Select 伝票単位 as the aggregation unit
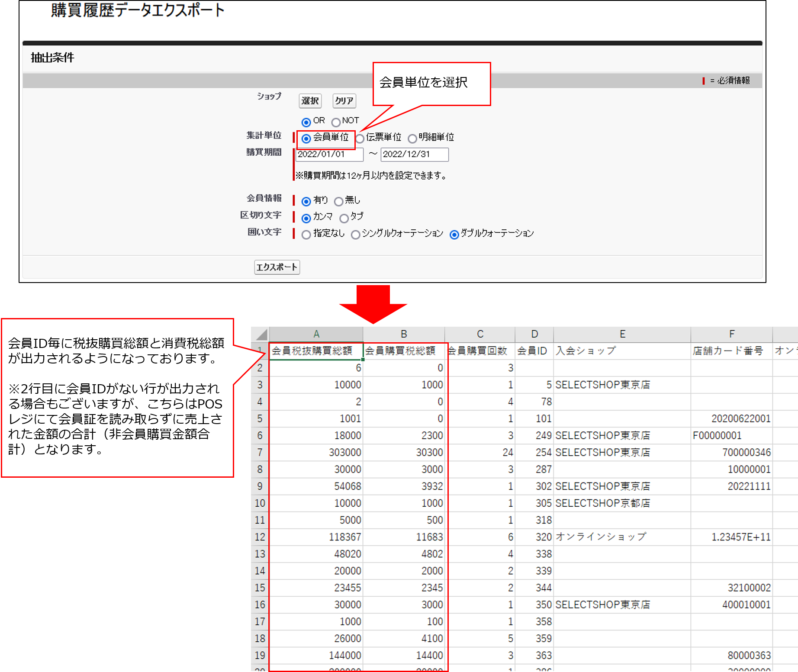Image resolution: width=798 pixels, height=672 pixels. [360, 138]
